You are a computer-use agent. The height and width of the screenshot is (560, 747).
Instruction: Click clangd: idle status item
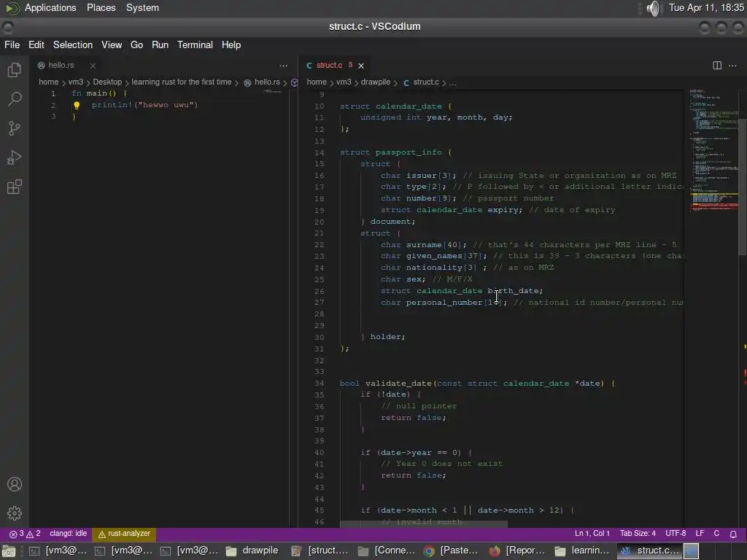click(x=68, y=534)
